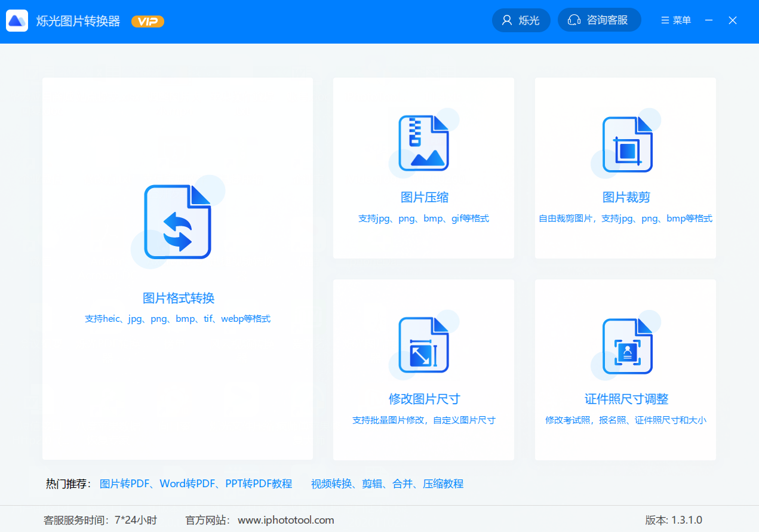The width and height of the screenshot is (759, 532).
Task: Minimize the application window
Action: [709, 20]
